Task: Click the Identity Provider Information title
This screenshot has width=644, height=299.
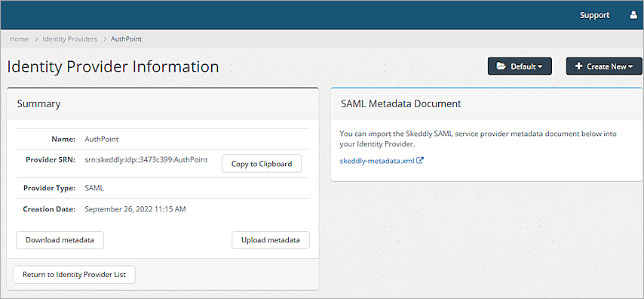Action: (x=113, y=66)
